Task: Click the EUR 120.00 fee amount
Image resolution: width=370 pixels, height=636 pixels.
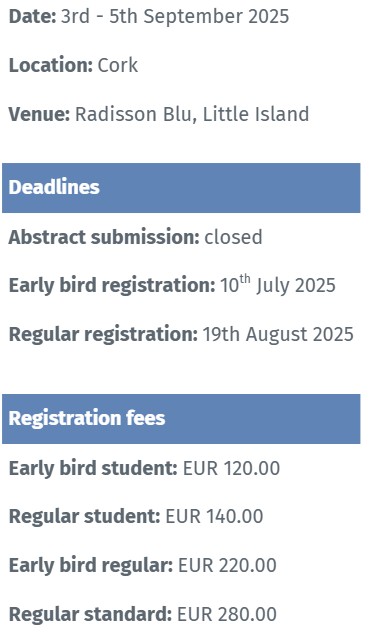Action: pos(231,468)
